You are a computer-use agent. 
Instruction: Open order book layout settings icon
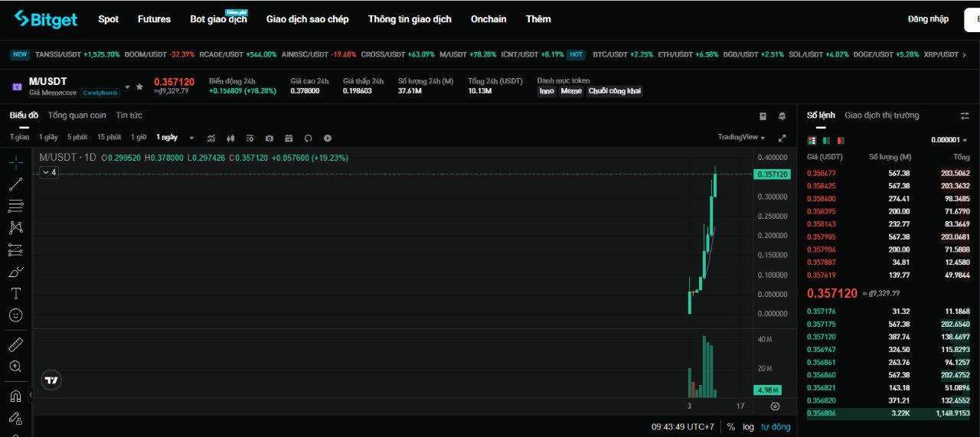964,116
